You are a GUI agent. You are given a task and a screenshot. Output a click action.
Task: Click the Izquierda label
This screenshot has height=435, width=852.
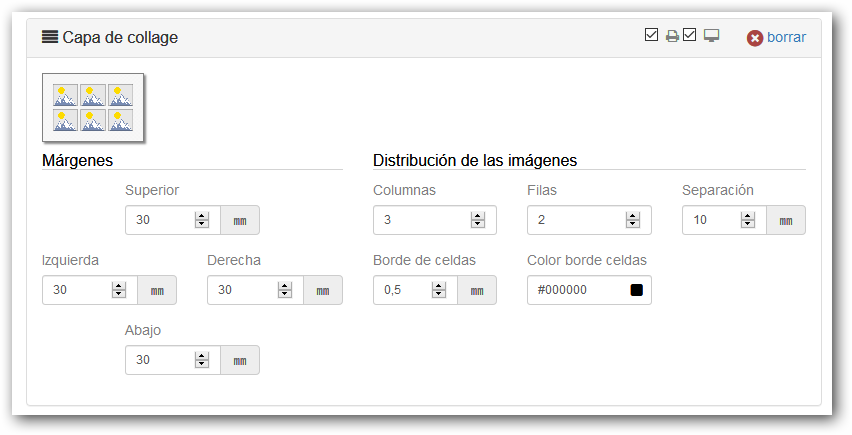(71, 261)
